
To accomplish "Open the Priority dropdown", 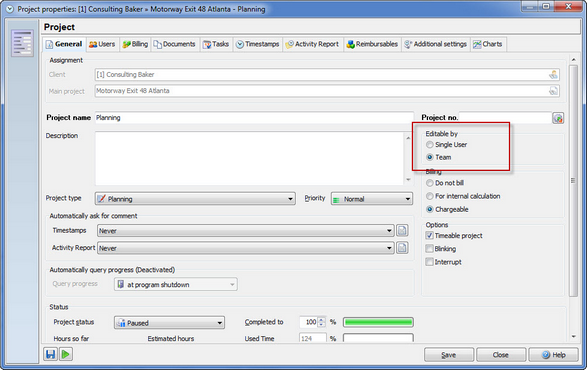I will click(372, 199).
